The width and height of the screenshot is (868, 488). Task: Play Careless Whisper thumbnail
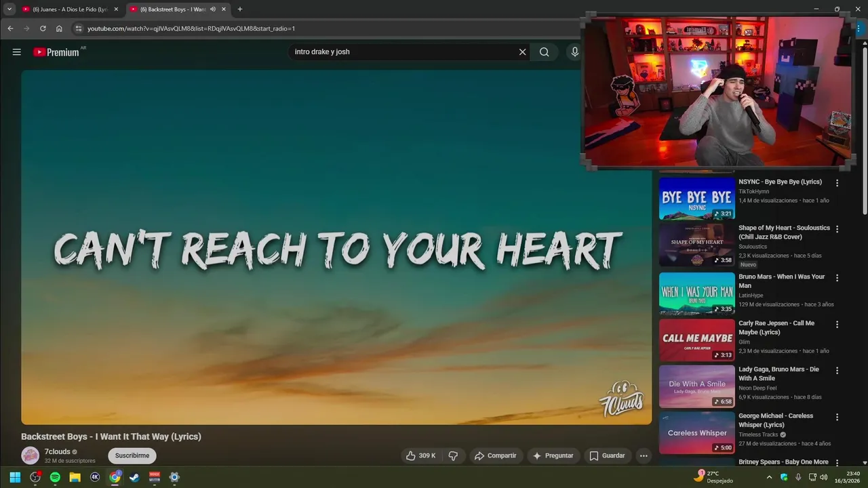click(697, 432)
